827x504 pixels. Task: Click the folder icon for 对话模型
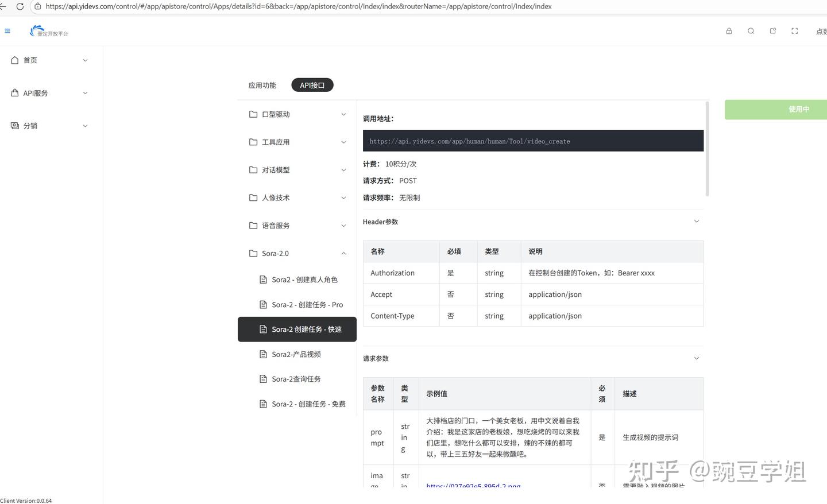click(253, 170)
